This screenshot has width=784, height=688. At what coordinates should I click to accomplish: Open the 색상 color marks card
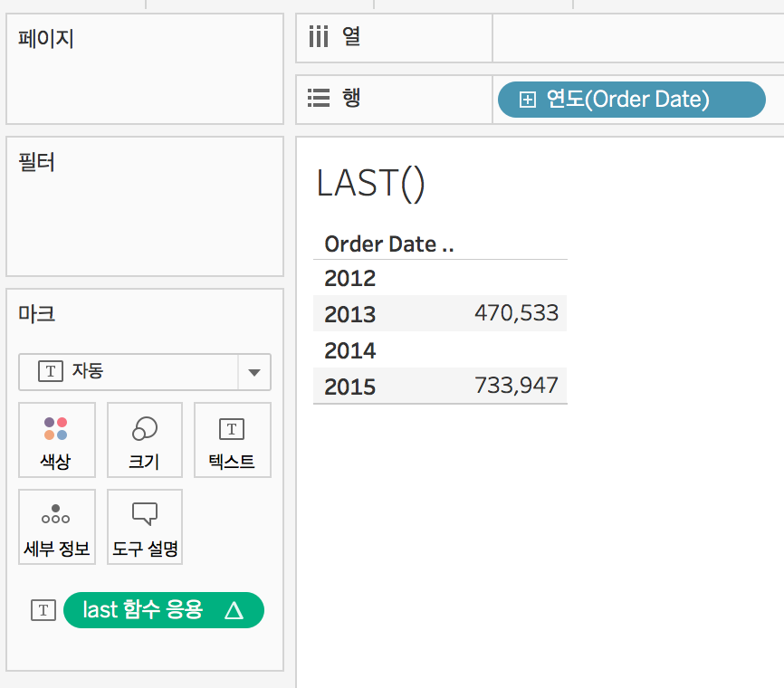coord(56,440)
